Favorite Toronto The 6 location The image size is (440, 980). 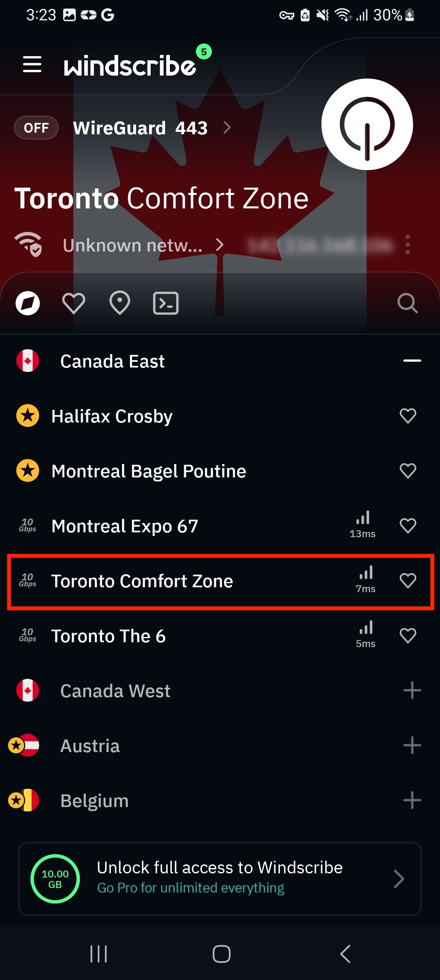(408, 636)
